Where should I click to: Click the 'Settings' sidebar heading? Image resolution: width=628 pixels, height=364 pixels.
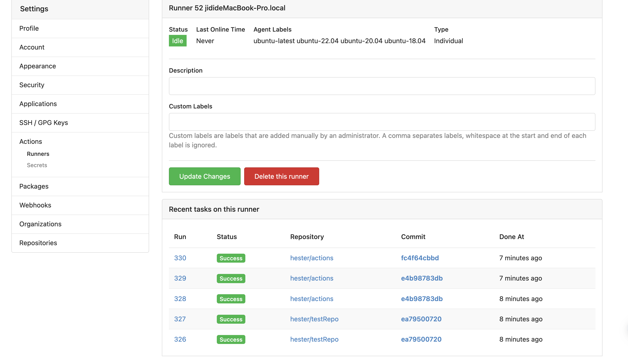point(34,9)
